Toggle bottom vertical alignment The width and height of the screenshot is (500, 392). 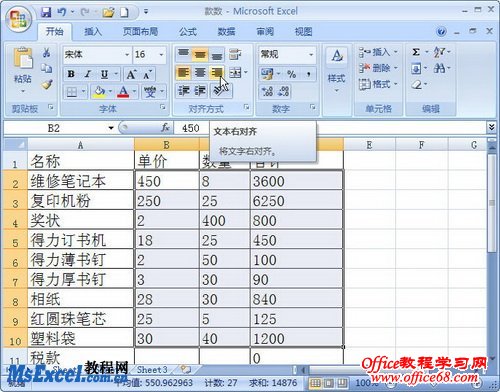point(216,54)
